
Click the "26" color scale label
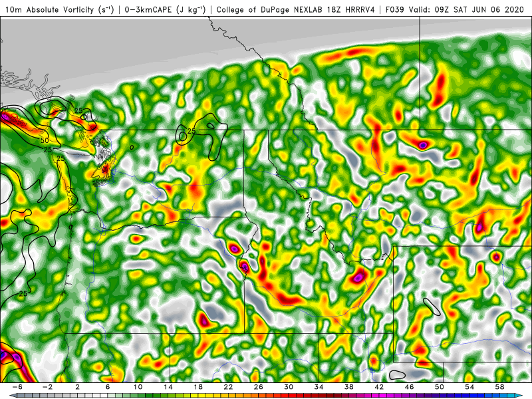pos(259,387)
